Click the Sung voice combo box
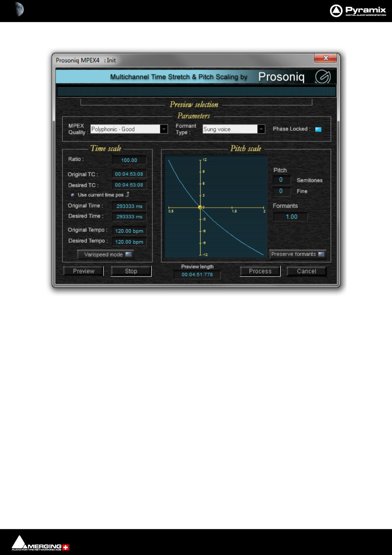The image size is (392, 555). pos(234,129)
